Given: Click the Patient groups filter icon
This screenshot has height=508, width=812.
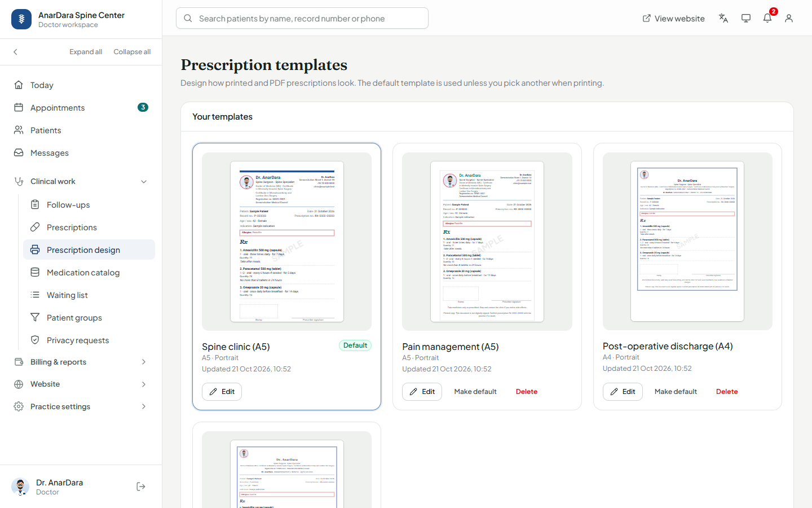Looking at the screenshot, I should point(35,318).
